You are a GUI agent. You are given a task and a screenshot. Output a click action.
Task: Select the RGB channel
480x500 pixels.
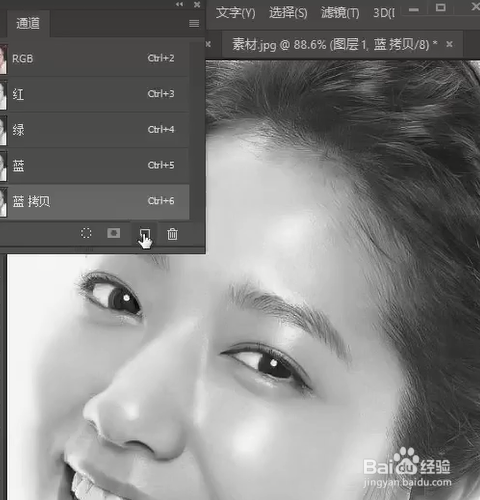point(95,59)
